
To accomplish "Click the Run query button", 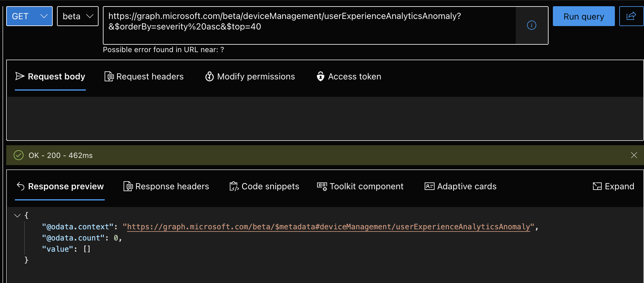I will click(x=584, y=16).
